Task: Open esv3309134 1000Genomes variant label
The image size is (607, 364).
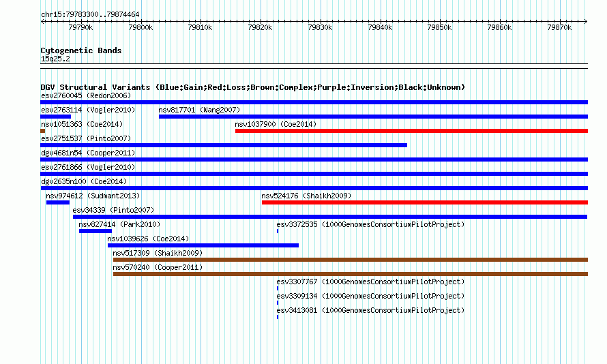Action: coord(370,296)
